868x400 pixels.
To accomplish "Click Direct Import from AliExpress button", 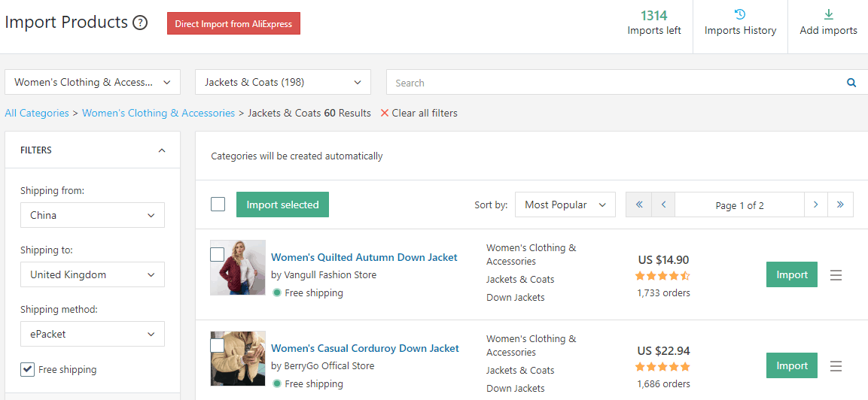I will 233,24.
